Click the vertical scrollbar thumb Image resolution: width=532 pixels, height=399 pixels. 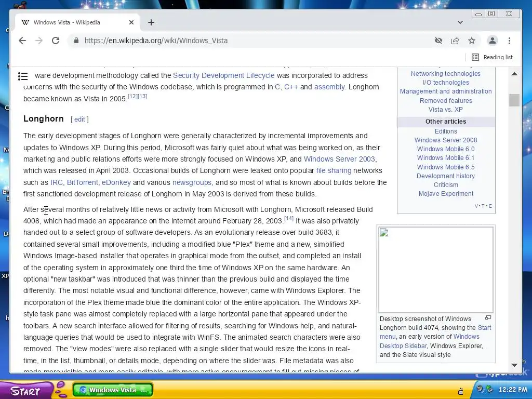(x=514, y=100)
